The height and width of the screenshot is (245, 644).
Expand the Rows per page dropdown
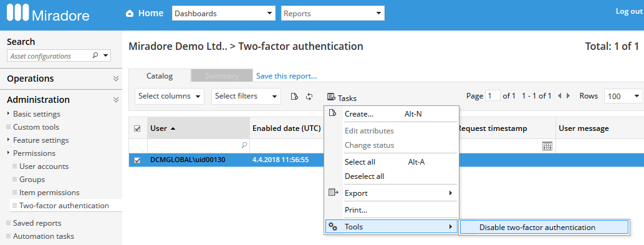point(623,97)
